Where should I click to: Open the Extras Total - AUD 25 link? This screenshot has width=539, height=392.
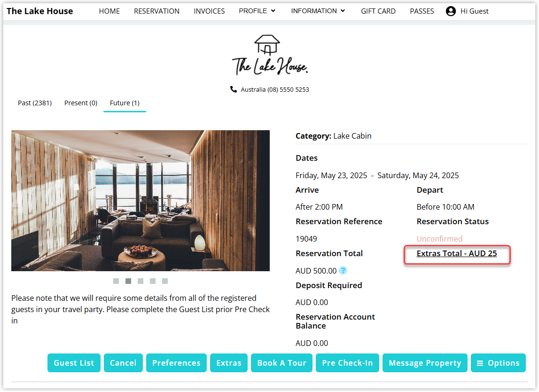coord(456,253)
